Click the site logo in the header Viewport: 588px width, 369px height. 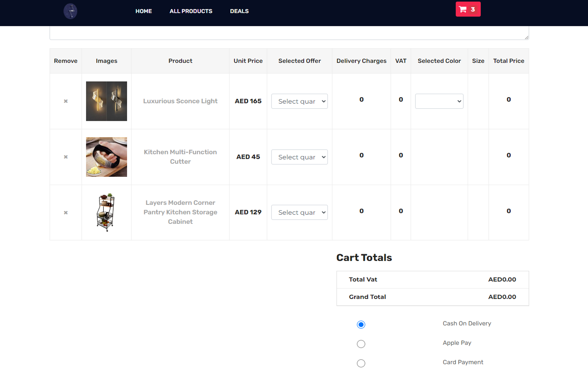70,11
